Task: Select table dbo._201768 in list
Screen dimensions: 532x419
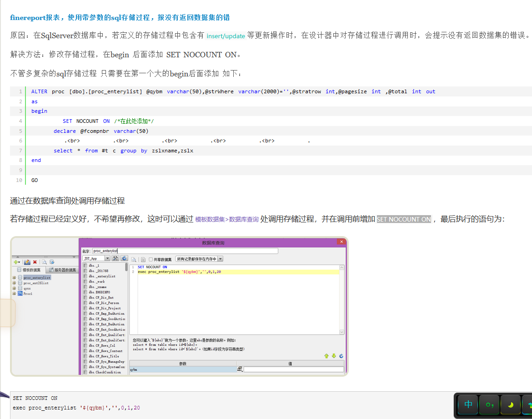Action: pyautogui.click(x=98, y=271)
